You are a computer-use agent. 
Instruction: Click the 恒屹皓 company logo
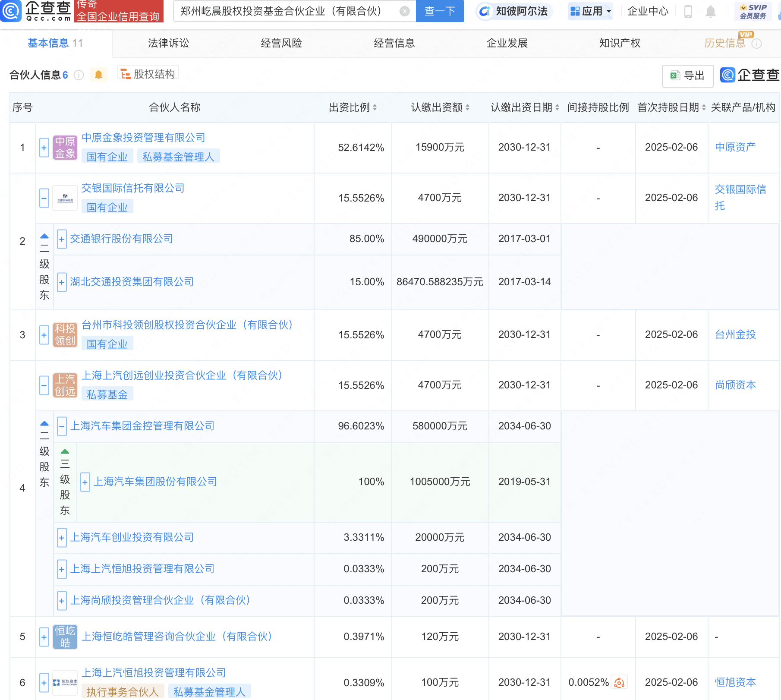[65, 637]
